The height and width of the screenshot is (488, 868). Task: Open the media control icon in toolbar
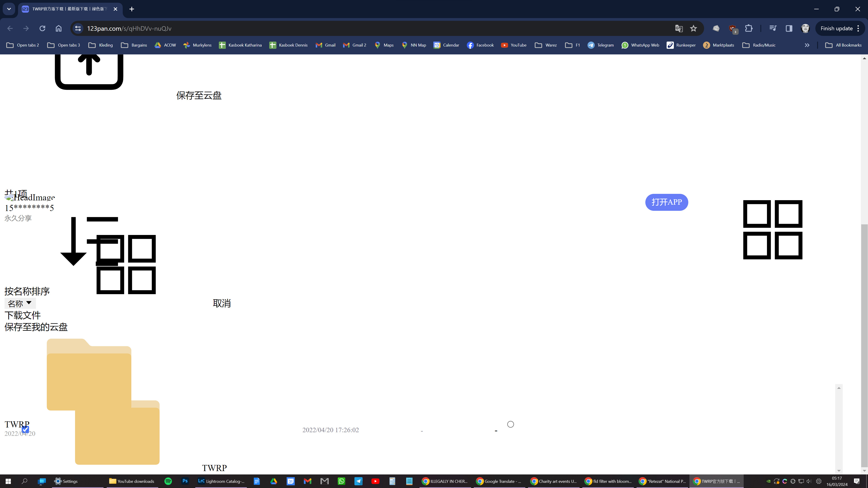pos(773,28)
